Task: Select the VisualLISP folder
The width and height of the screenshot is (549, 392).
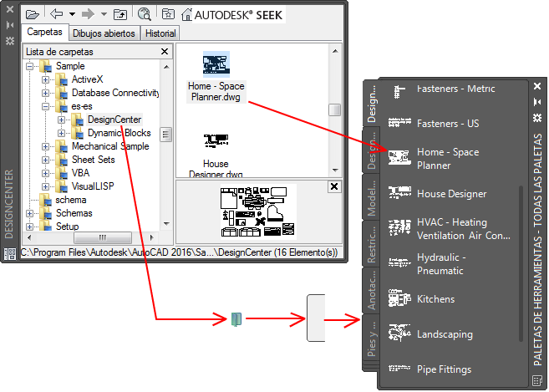Action: click(x=93, y=186)
